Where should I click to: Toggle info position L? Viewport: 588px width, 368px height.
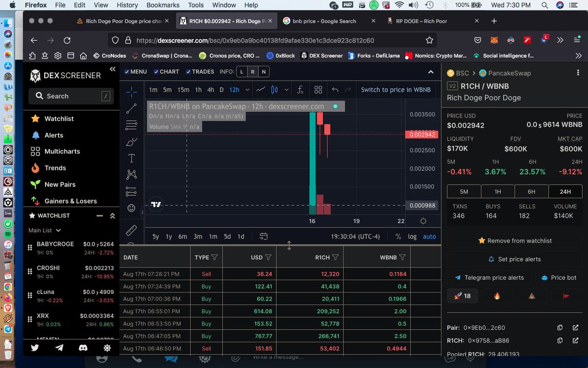242,72
